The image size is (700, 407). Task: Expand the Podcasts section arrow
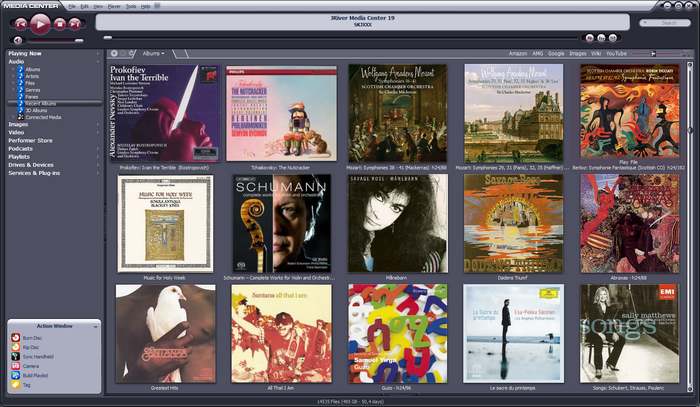(98, 149)
